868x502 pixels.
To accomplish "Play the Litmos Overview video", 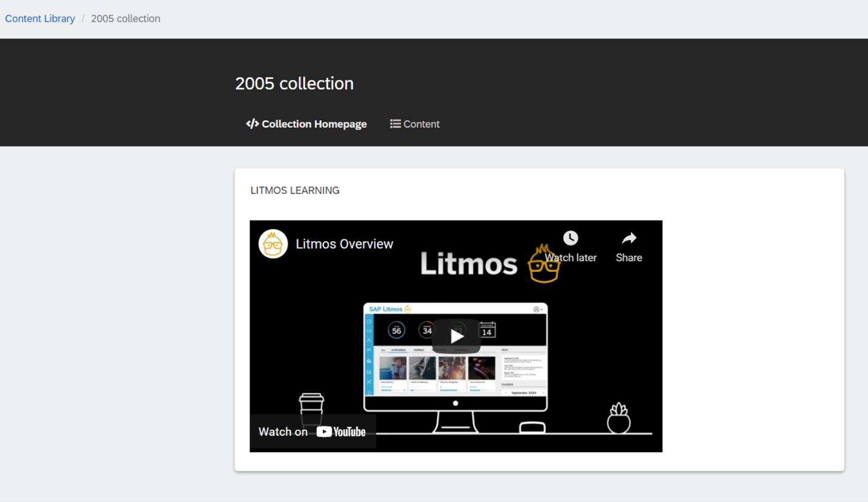I will point(456,336).
